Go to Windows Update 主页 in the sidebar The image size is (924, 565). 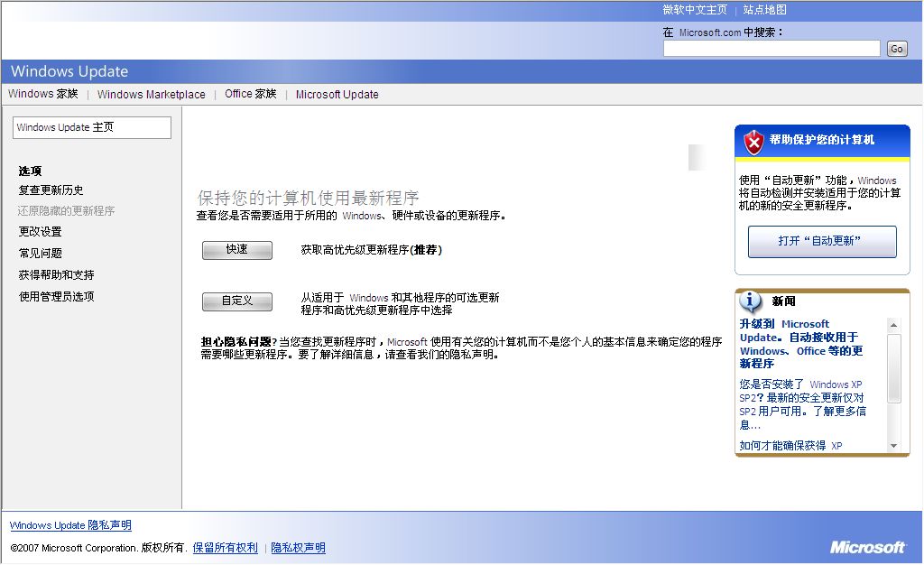click(x=92, y=127)
